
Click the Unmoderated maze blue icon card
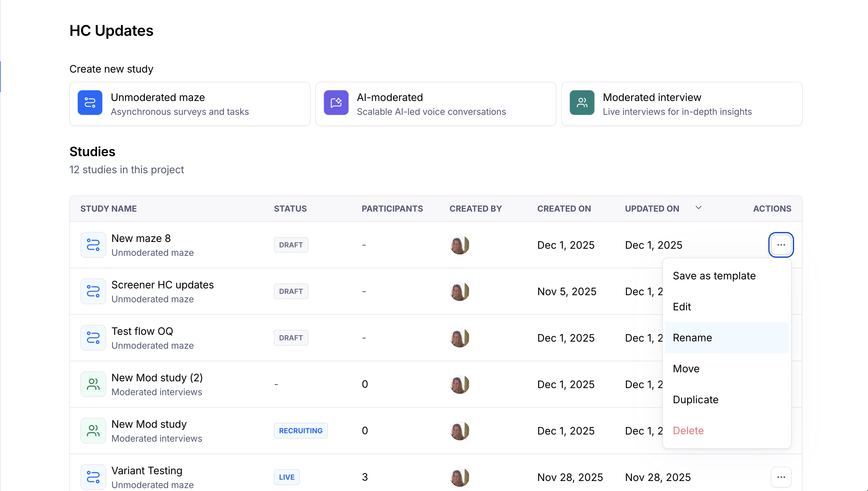90,103
